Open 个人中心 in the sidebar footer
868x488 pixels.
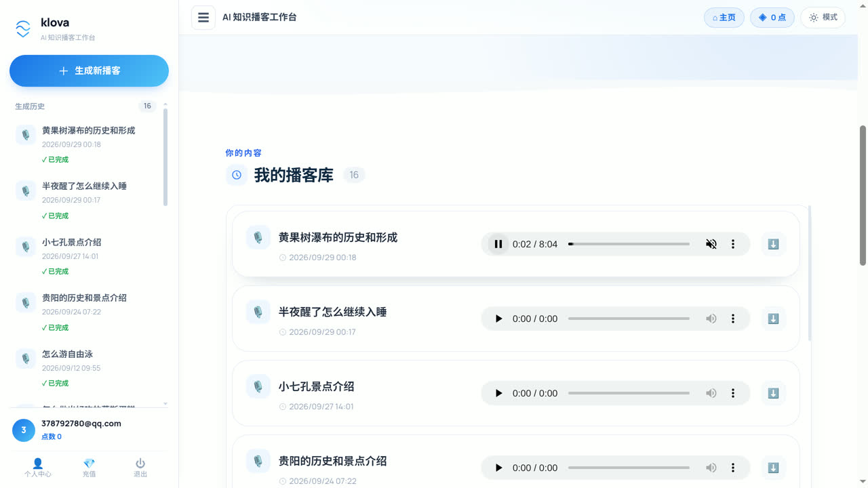[37, 468]
